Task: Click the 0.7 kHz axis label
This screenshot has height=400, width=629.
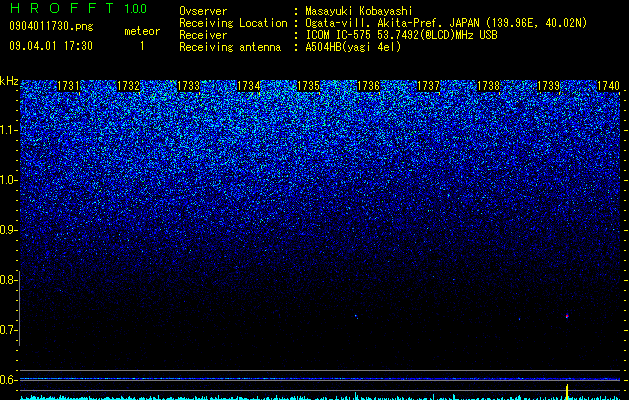Action: coord(8,330)
